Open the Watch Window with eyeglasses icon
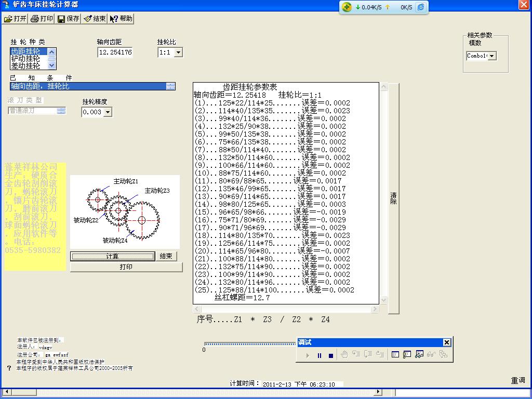The height and width of the screenshot is (399, 532). [x=419, y=354]
